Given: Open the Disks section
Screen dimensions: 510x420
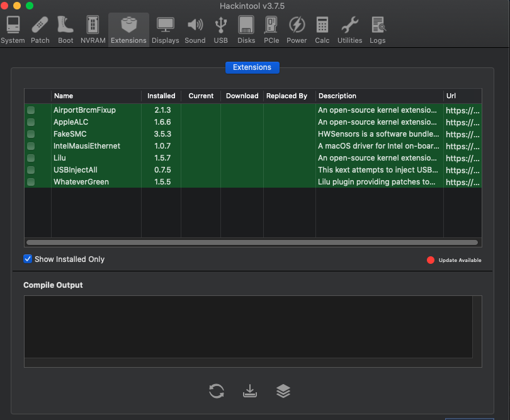Looking at the screenshot, I should point(246,30).
